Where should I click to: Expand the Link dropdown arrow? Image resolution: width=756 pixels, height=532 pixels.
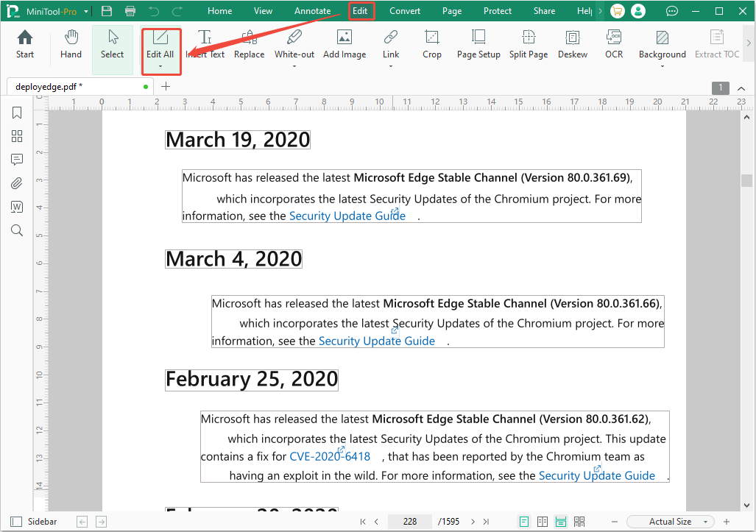click(x=391, y=66)
